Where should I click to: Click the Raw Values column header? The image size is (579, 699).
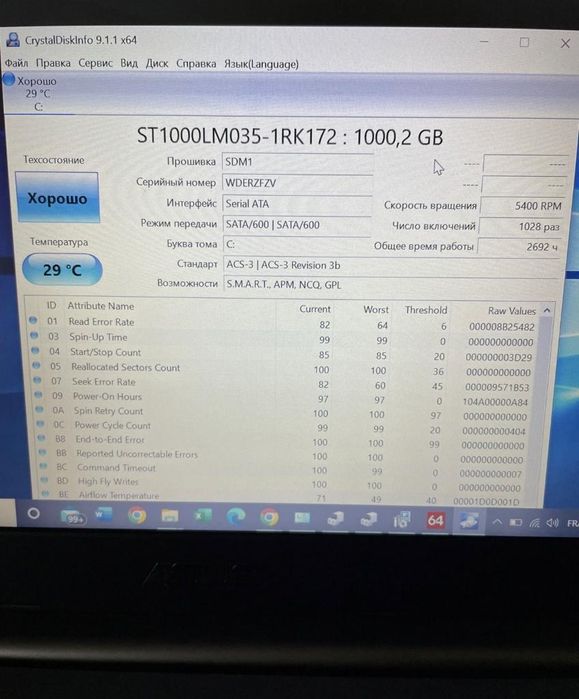pos(512,311)
